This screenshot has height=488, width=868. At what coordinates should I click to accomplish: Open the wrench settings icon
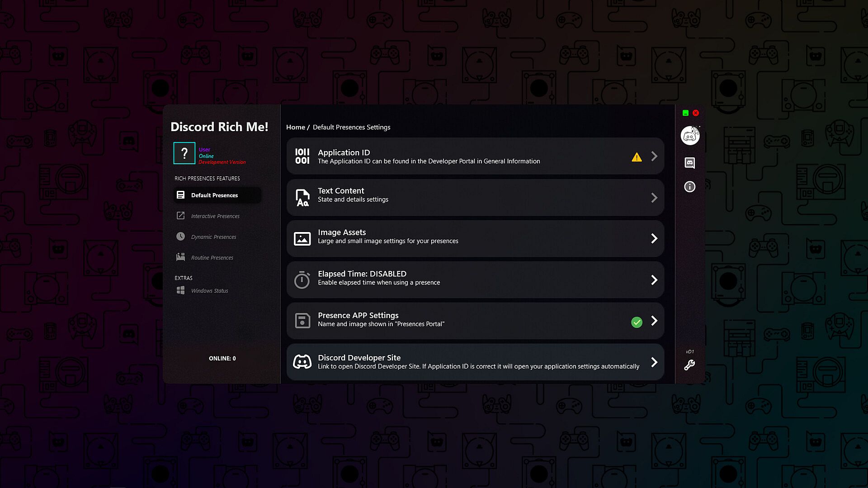(x=689, y=365)
